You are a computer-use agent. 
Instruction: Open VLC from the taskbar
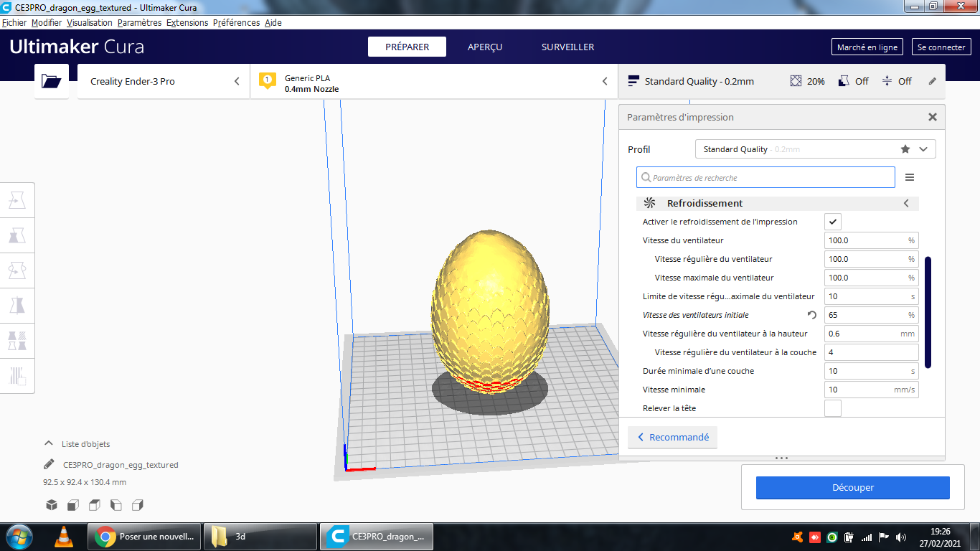(64, 536)
